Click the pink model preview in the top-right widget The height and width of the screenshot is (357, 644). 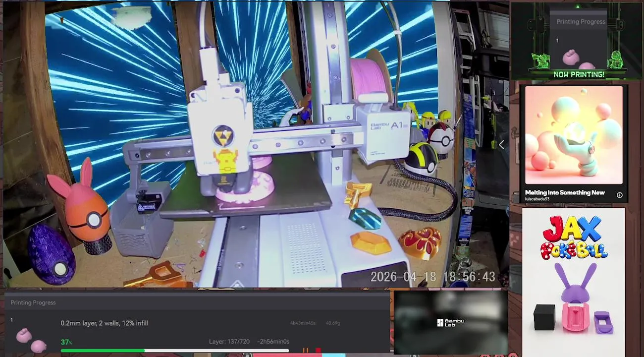pos(578,59)
